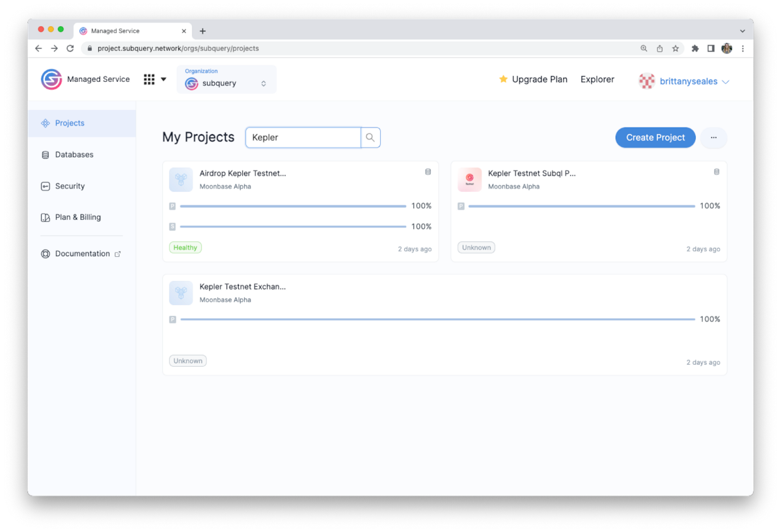Focus the Kepler search field
Image resolution: width=781 pixels, height=532 pixels.
[x=303, y=137]
